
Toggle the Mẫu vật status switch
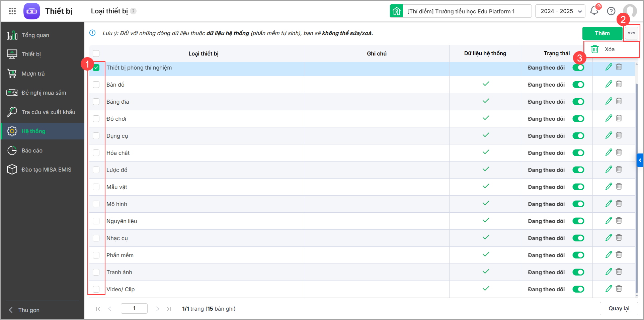click(x=578, y=187)
